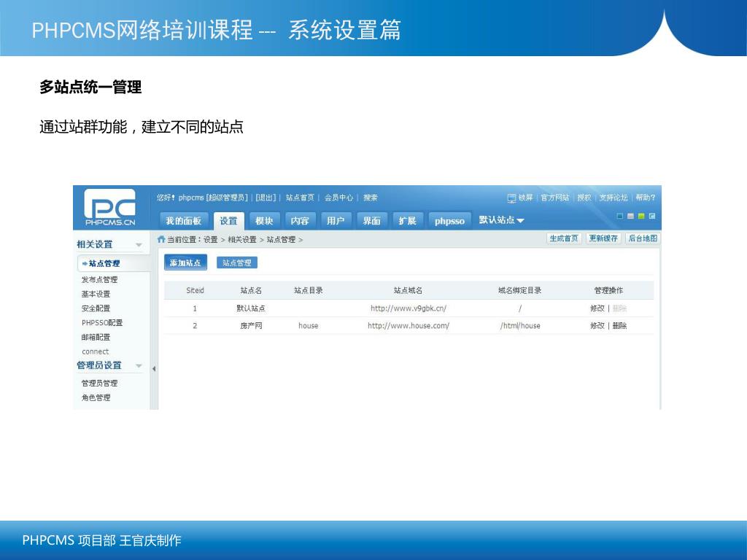The width and height of the screenshot is (747, 560).
Task: Click the 站点域名 column header
Action: [408, 290]
